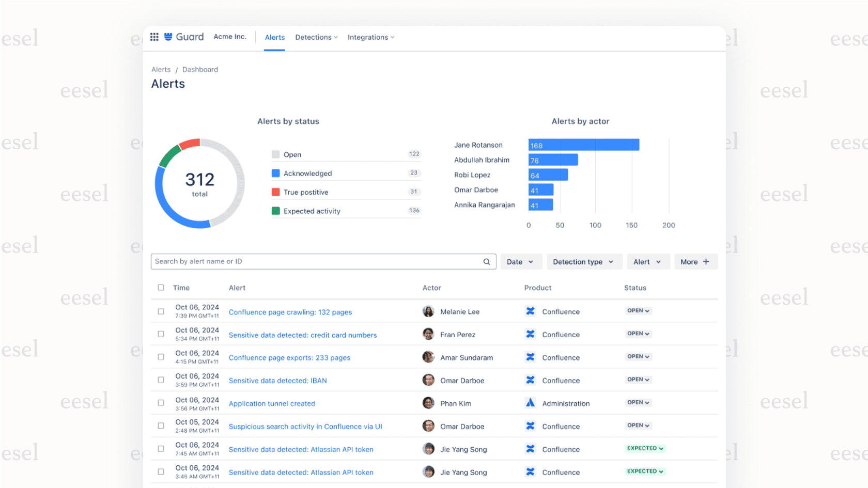Click the Guard logo icon
The width and height of the screenshot is (868, 488).
(x=168, y=37)
